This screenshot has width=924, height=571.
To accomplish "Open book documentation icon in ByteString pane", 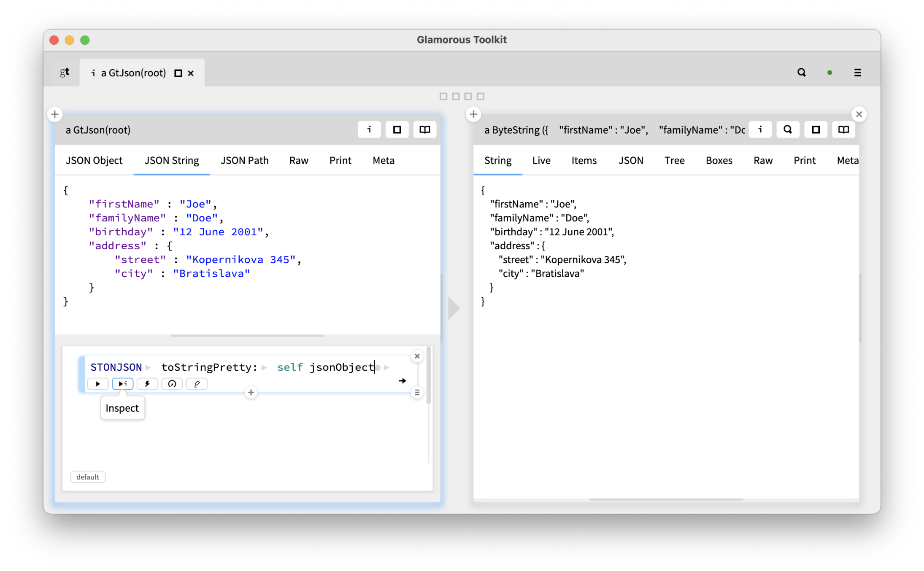I will click(843, 129).
